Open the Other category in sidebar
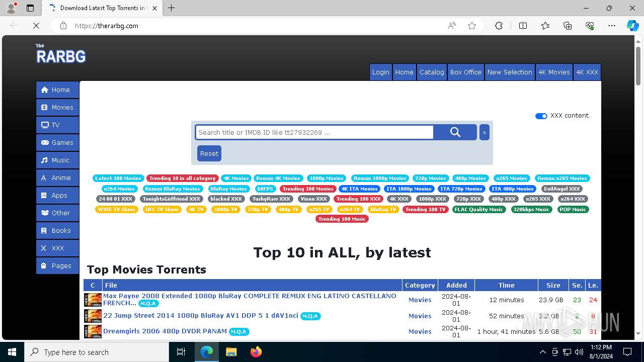Screen dimensions: 644x362 click(x=57, y=213)
